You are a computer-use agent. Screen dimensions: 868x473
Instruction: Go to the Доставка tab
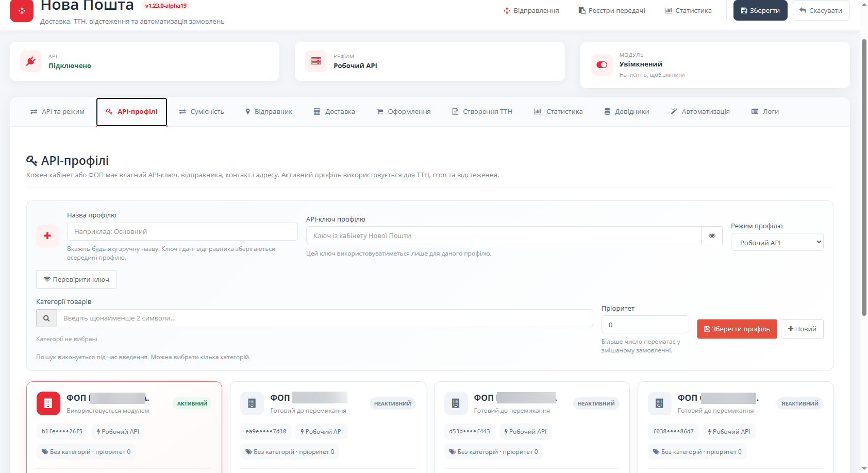335,112
